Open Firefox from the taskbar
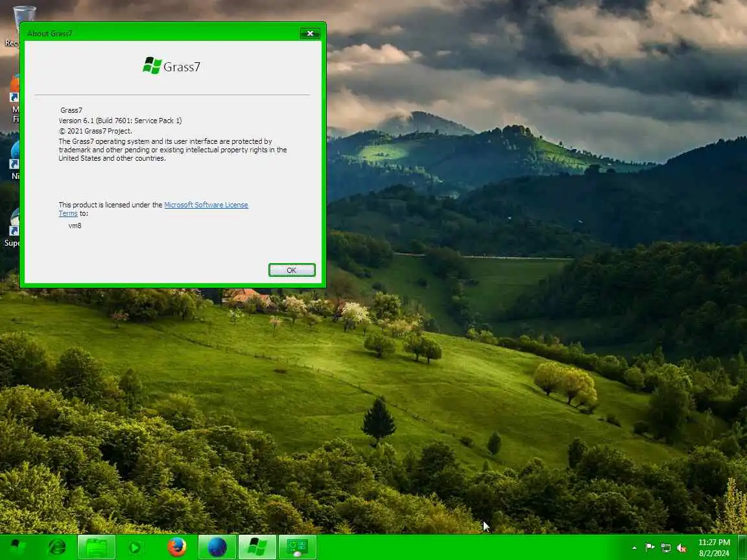Viewport: 747px width, 560px height. 177,546
